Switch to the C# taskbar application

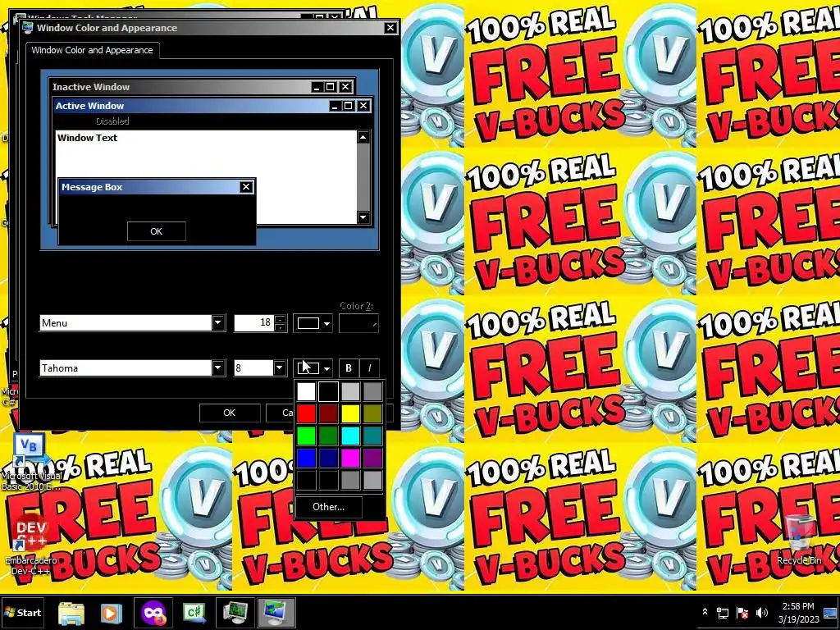coord(194,612)
